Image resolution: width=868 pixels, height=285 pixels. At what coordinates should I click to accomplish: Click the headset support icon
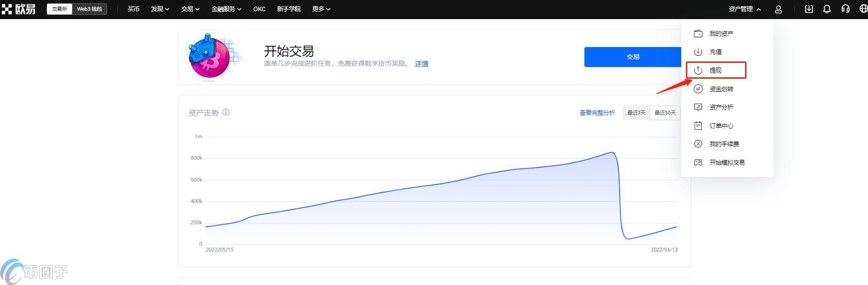click(845, 9)
